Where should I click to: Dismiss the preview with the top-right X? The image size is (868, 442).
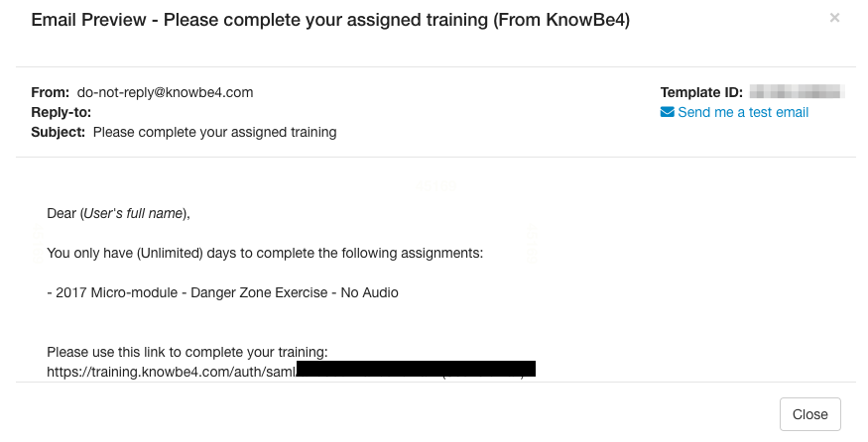834,18
